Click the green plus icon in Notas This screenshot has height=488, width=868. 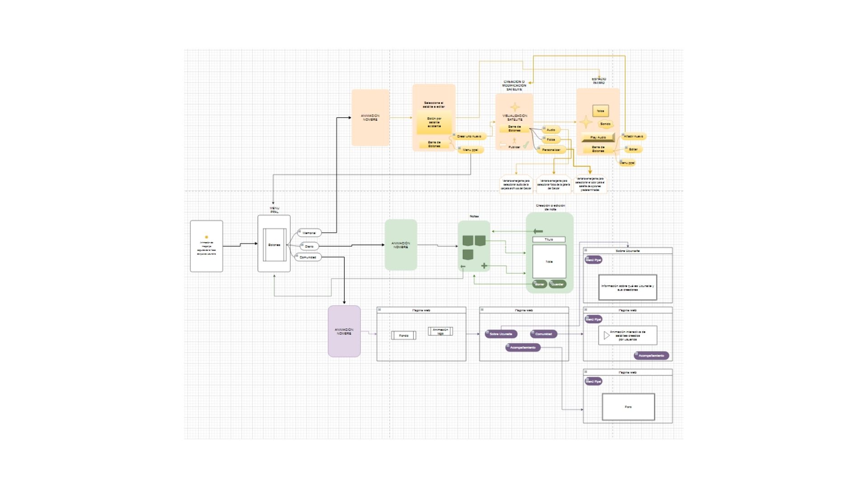pos(484,266)
